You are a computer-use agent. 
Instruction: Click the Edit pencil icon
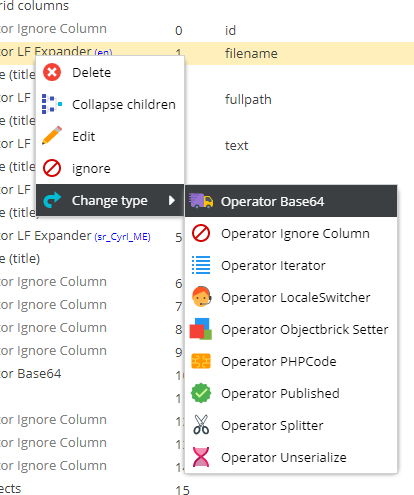tap(52, 136)
